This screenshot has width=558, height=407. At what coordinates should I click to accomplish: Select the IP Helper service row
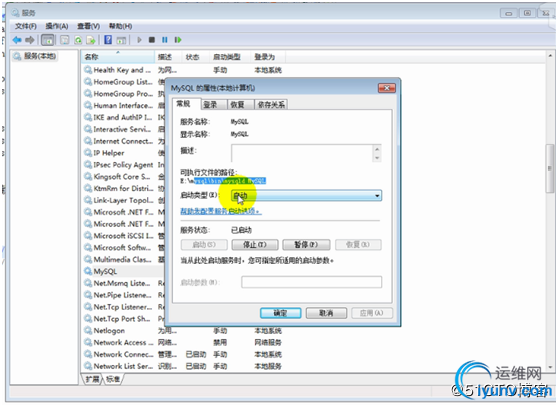click(123, 153)
